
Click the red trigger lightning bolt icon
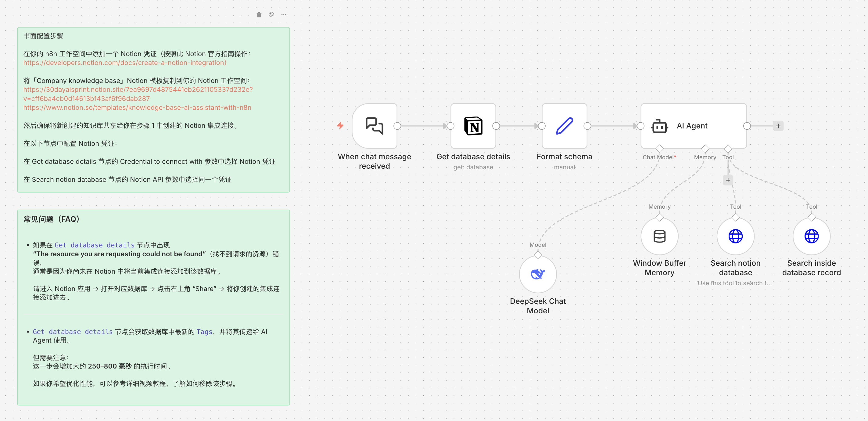tap(340, 126)
